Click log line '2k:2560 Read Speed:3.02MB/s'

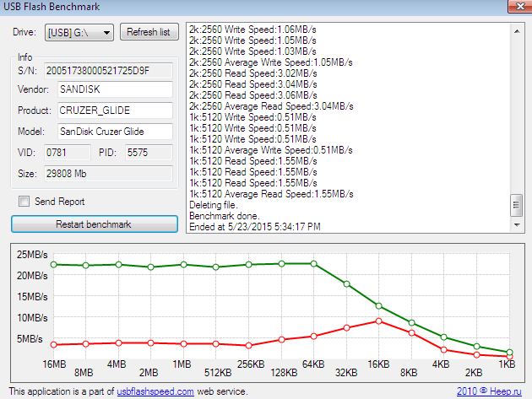coord(253,73)
